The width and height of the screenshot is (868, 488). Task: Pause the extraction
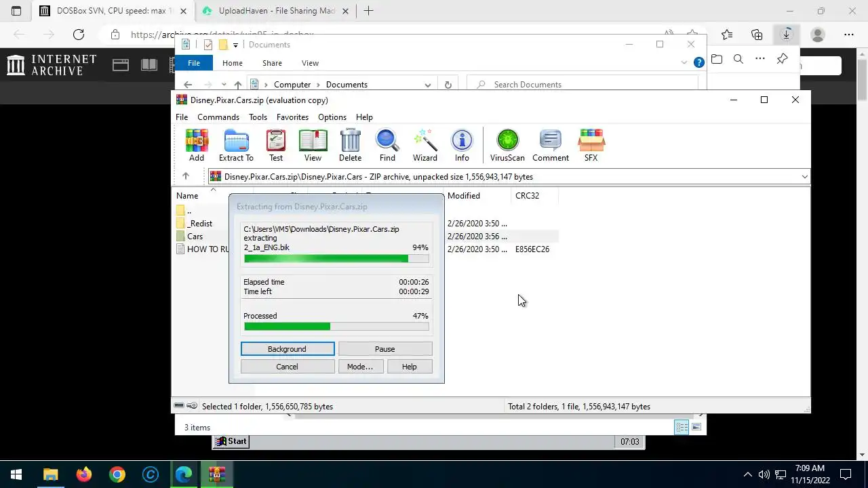pos(385,349)
